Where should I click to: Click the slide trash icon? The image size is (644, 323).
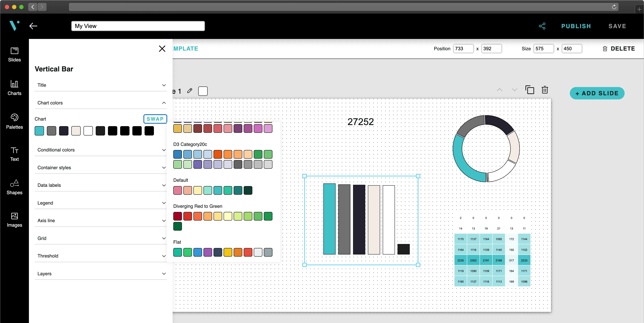click(x=545, y=90)
